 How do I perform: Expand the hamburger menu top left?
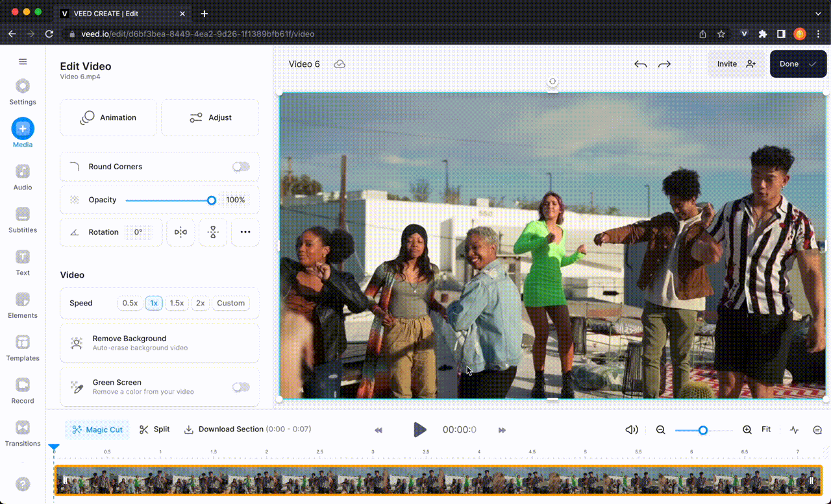[23, 61]
